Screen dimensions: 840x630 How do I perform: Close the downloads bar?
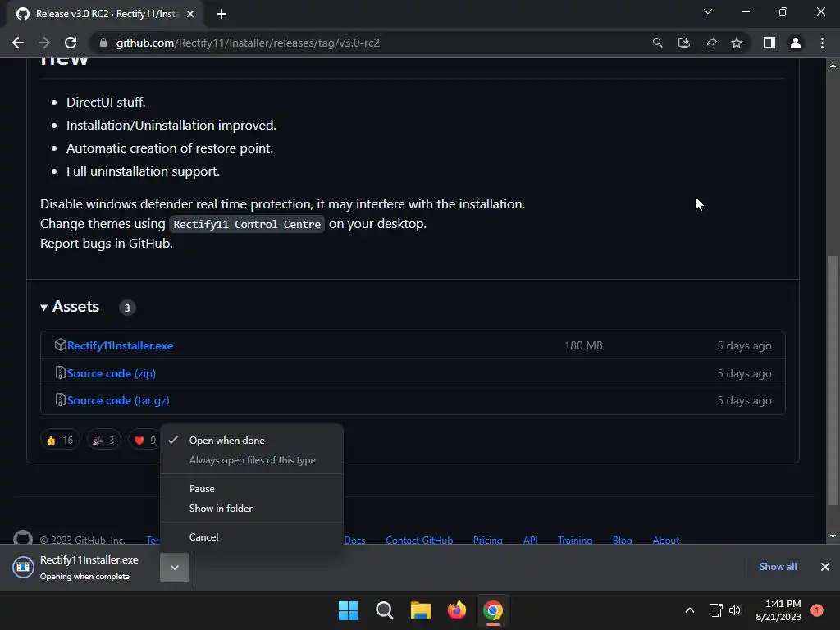(825, 567)
